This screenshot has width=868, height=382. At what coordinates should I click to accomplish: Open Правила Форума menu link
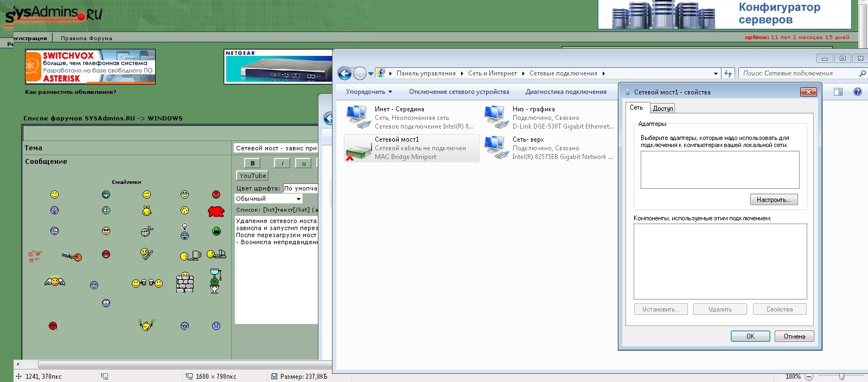coord(86,39)
